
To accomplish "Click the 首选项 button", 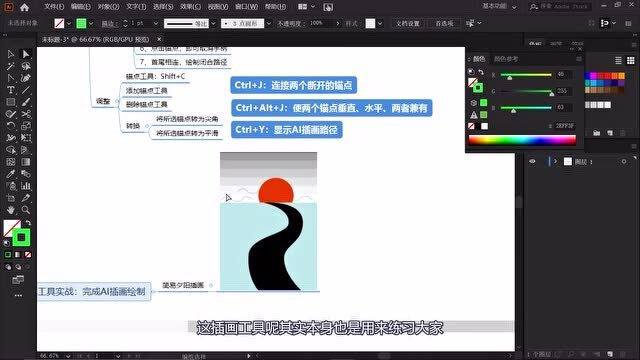I will (444, 24).
